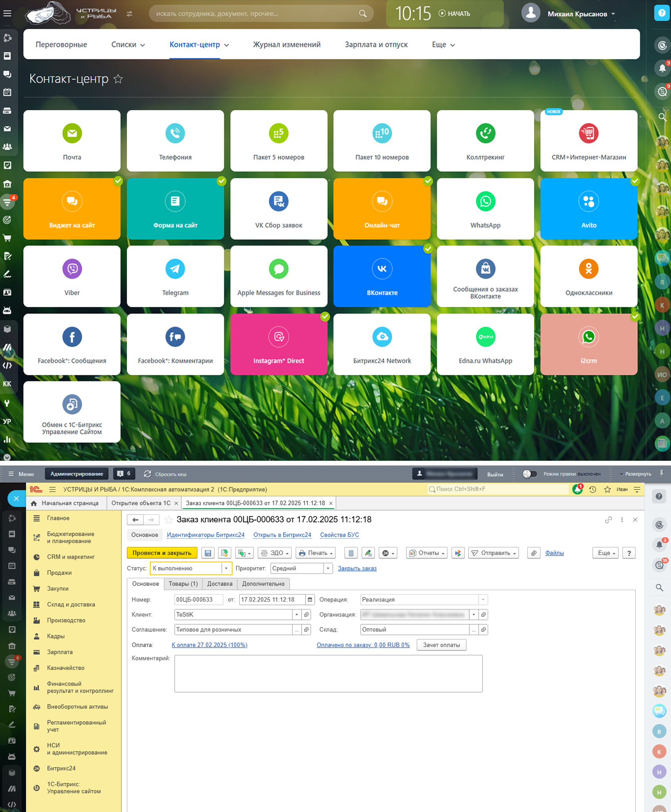Viewport: 671px width, 812px height.
Task: Expand the Статус dropdown
Action: [226, 568]
